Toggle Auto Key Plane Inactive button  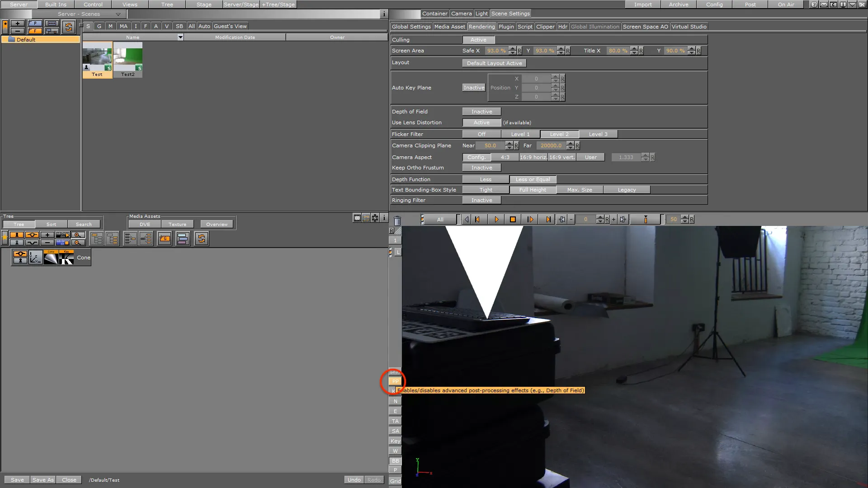474,88
